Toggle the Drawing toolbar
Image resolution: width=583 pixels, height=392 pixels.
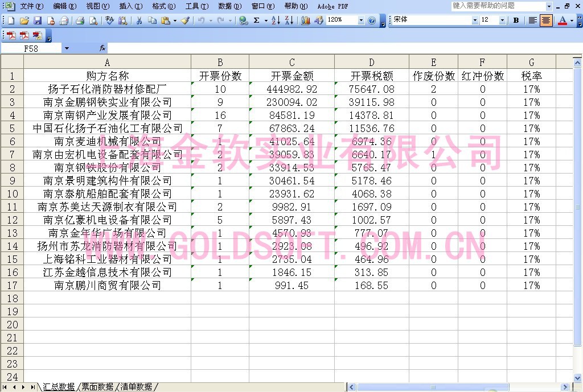point(319,20)
